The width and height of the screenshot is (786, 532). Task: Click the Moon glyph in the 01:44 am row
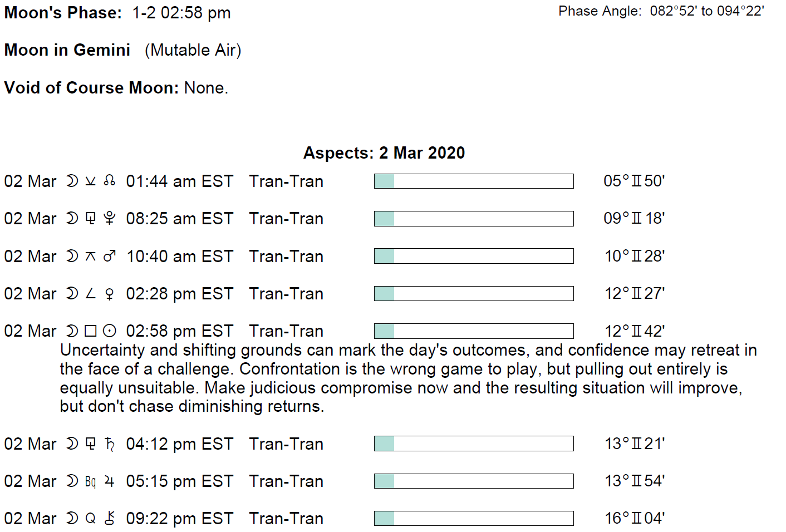(x=72, y=181)
